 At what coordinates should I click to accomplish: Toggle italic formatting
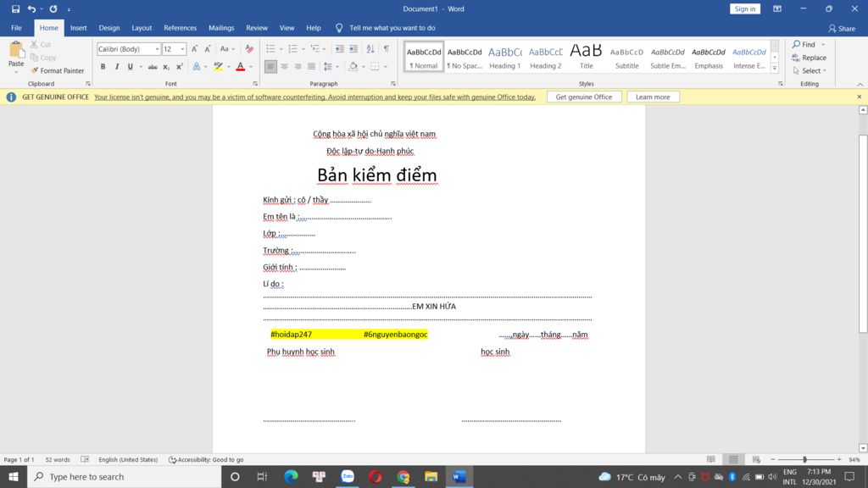tap(117, 67)
